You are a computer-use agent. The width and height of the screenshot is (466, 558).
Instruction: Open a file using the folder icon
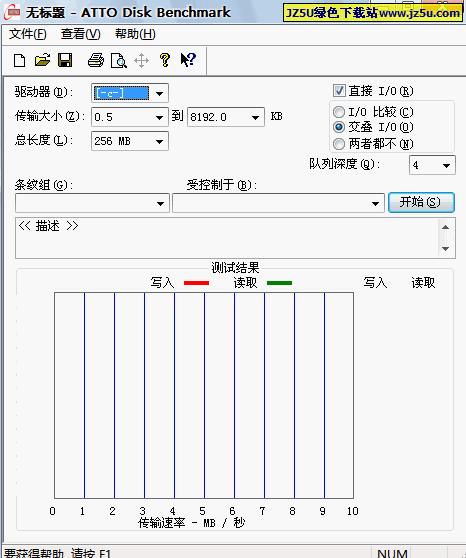[43, 60]
